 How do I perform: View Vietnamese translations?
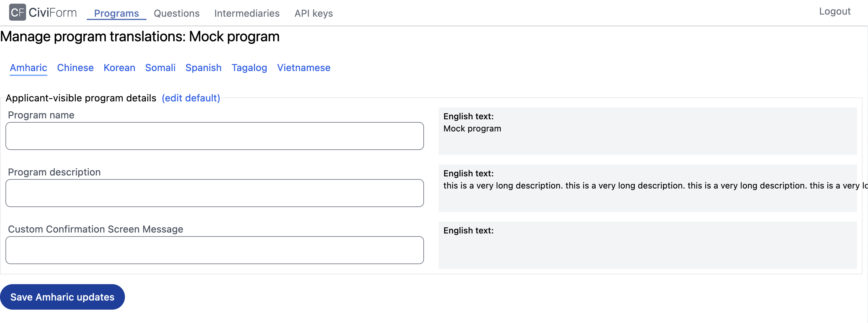304,67
